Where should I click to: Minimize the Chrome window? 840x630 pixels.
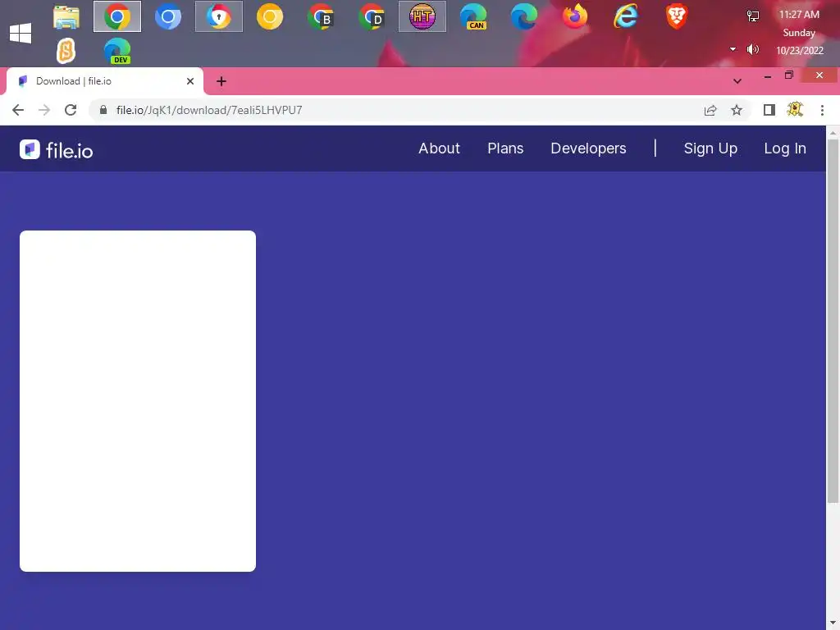pos(768,76)
